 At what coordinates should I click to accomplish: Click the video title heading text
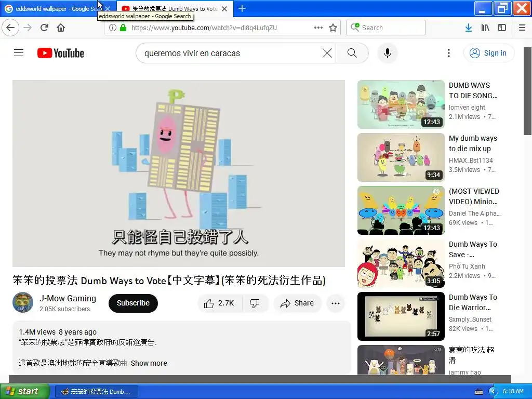click(x=169, y=280)
